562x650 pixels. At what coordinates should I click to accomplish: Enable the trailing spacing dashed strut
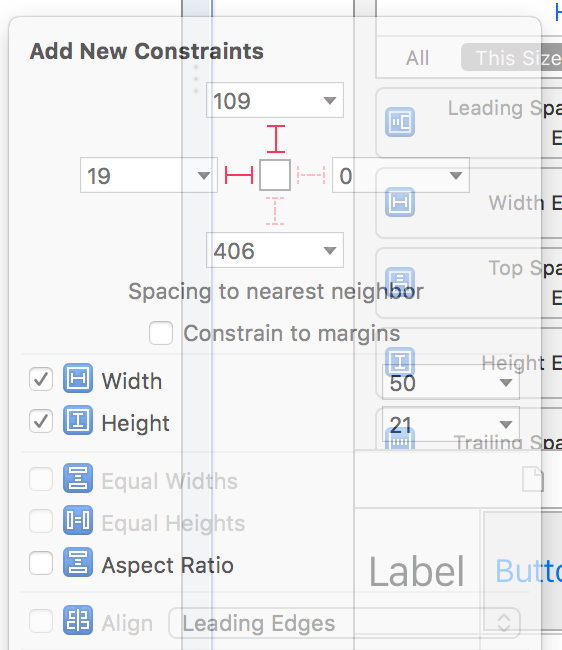coord(311,175)
